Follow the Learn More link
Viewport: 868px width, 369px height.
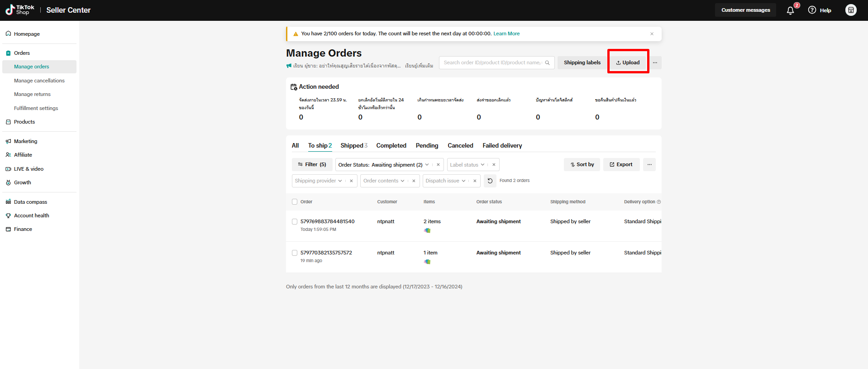coord(506,34)
